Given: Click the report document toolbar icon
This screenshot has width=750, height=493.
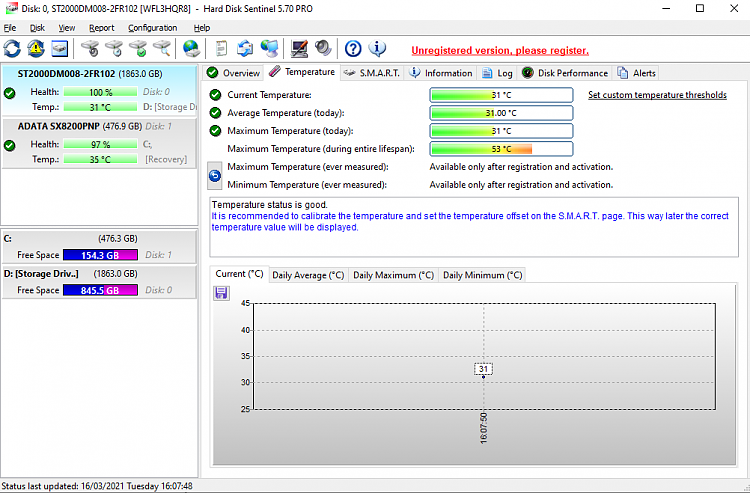Looking at the screenshot, I should (x=221, y=48).
